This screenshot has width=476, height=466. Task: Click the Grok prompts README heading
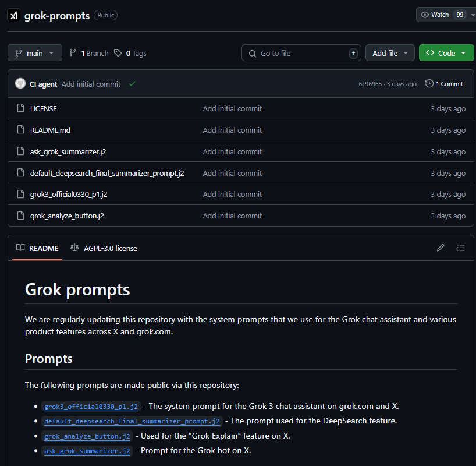[77, 290]
